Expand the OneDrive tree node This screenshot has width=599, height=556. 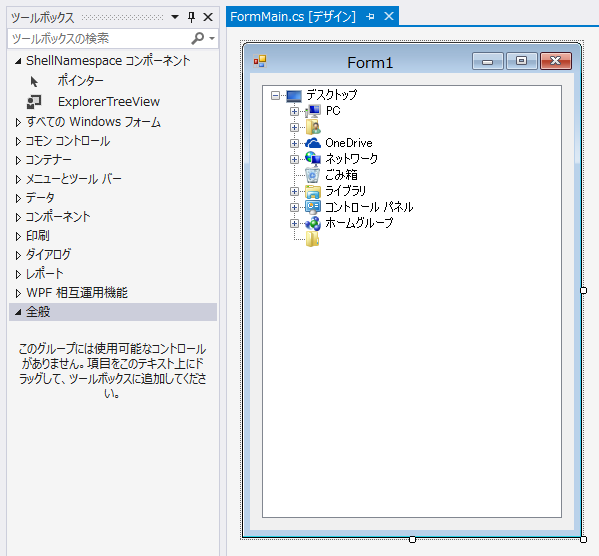click(x=294, y=143)
